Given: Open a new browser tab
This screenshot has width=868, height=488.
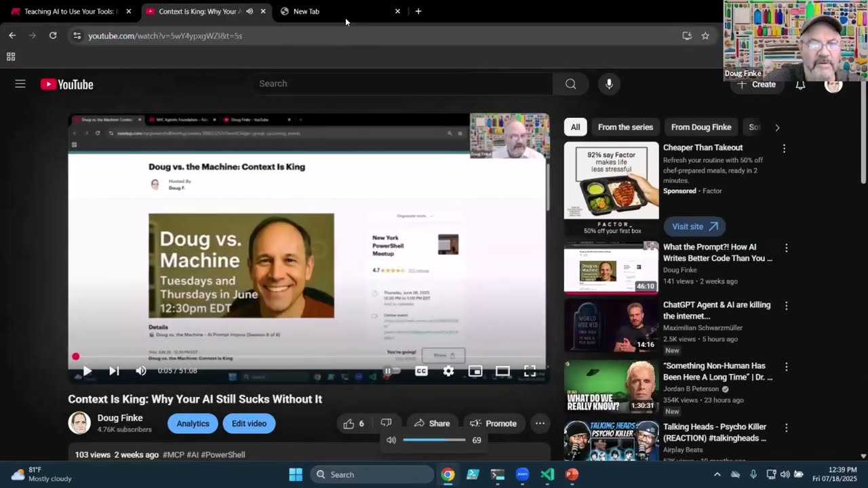Looking at the screenshot, I should click(x=418, y=12).
